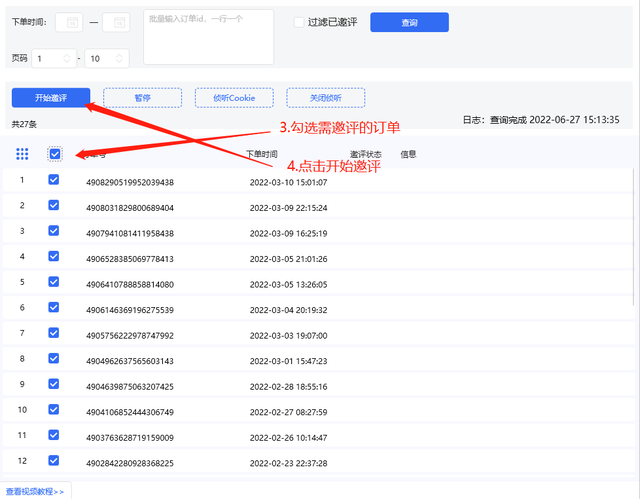The height and width of the screenshot is (499, 640).
Task: Select order time 2022-03-01 15:47:23
Action: 289,361
